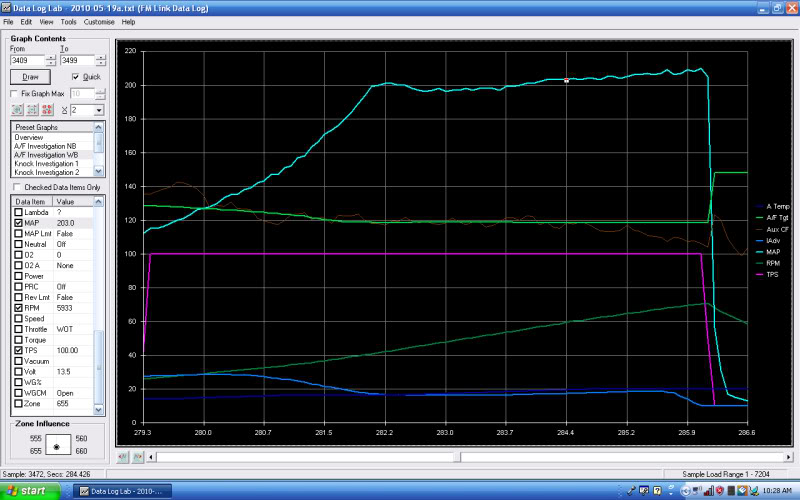The height and width of the screenshot is (500, 800).
Task: Click the Windows start button
Action: [29, 491]
